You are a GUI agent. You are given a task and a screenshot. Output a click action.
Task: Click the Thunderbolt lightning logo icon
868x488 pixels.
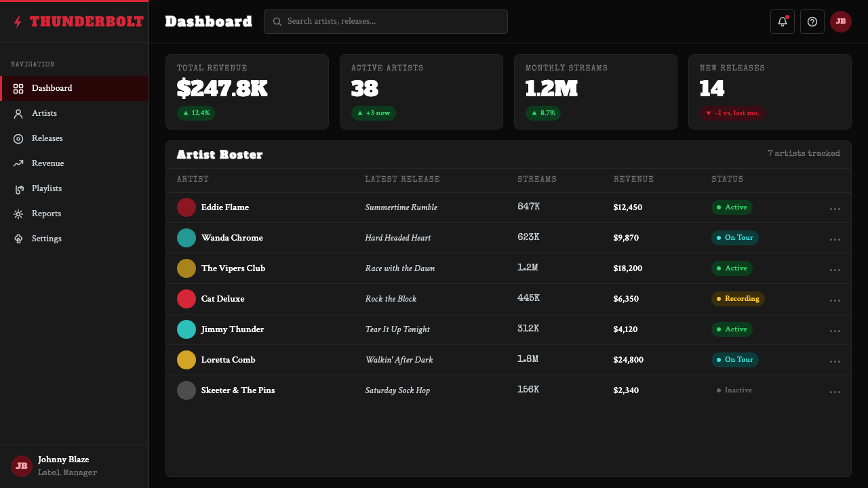18,22
